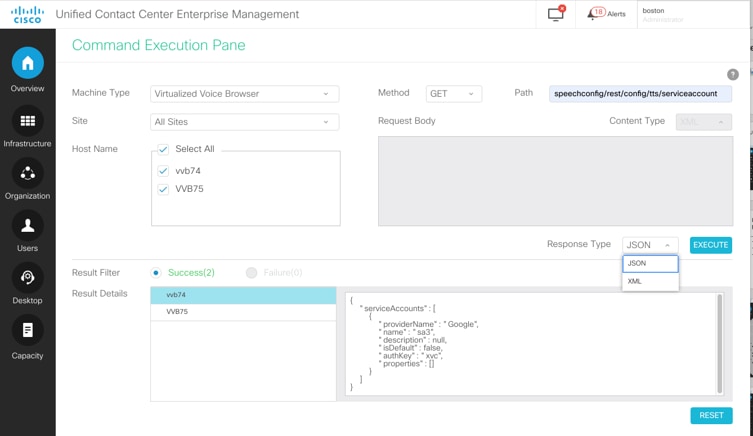Click the "isDefault" : false line
The width and height of the screenshot is (753, 436).
click(411, 348)
